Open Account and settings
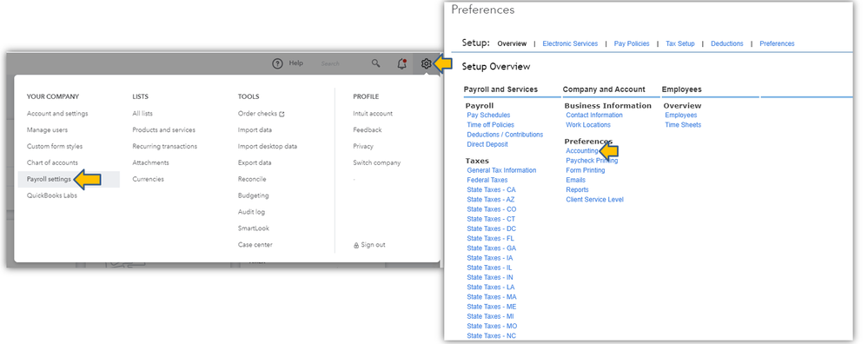 (57, 114)
